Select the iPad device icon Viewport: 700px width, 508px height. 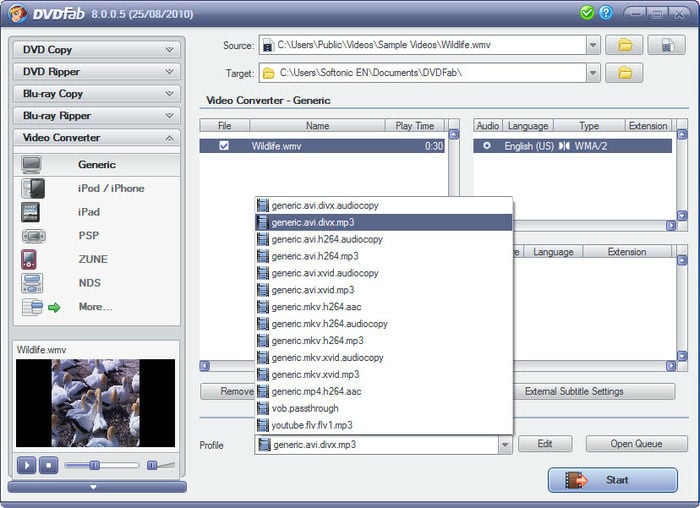pos(30,212)
